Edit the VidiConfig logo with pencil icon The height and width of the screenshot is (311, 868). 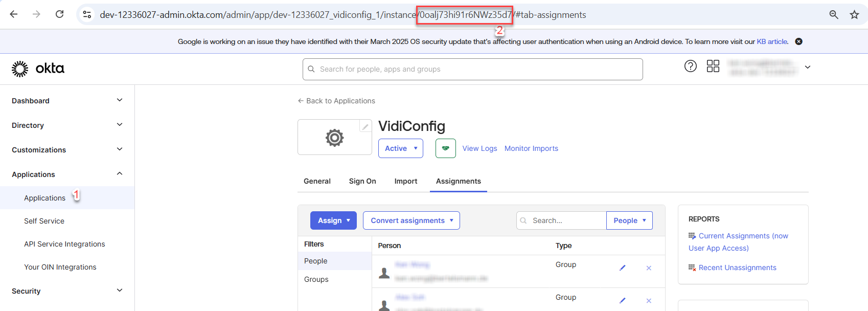365,126
